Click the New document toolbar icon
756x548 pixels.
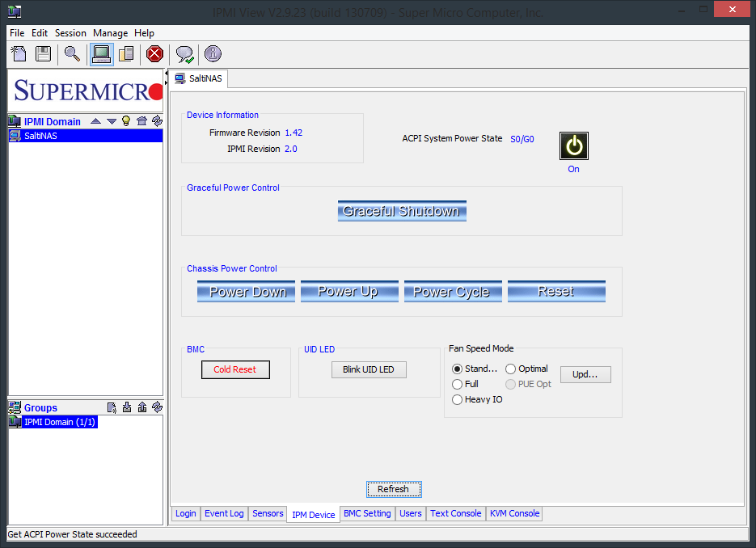[x=19, y=54]
